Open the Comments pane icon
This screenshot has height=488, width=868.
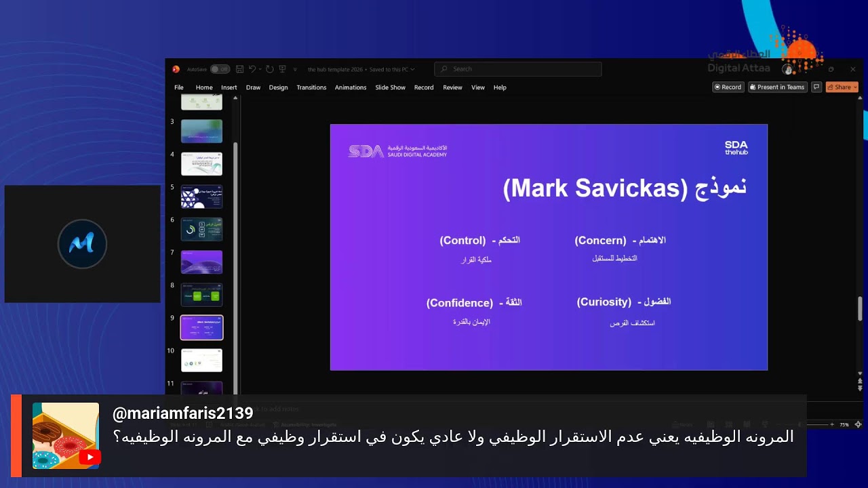coord(816,87)
